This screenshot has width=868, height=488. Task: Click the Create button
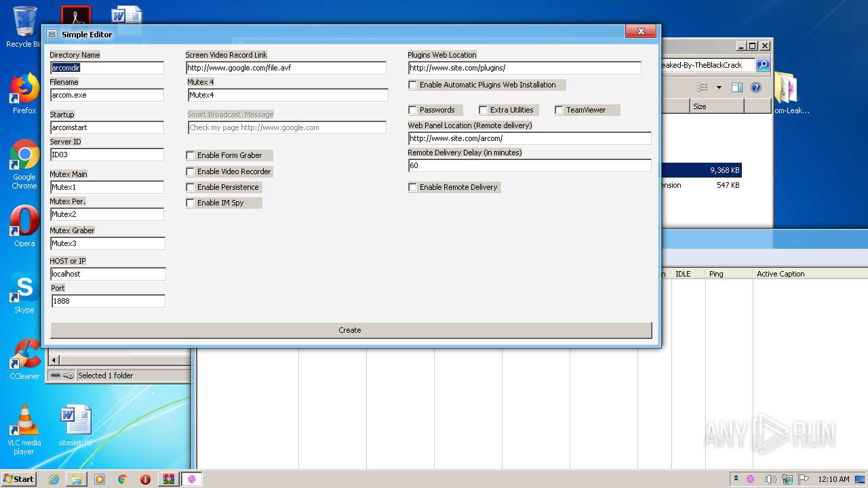click(351, 330)
